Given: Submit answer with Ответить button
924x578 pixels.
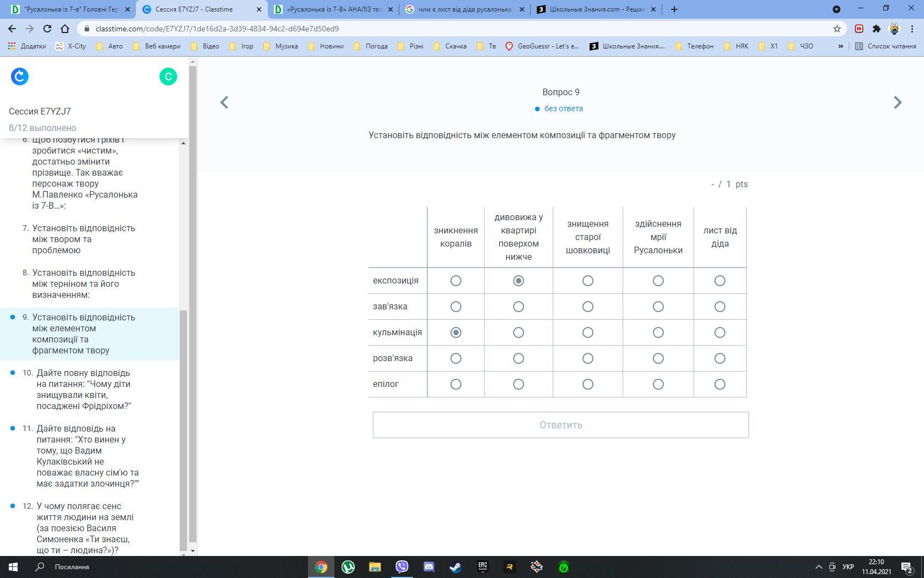Looking at the screenshot, I should [560, 425].
